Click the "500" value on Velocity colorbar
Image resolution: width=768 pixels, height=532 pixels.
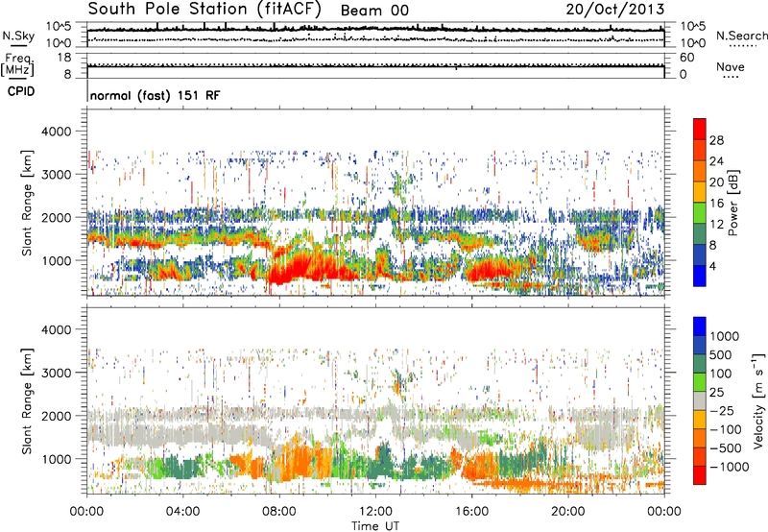pyautogui.click(x=721, y=355)
